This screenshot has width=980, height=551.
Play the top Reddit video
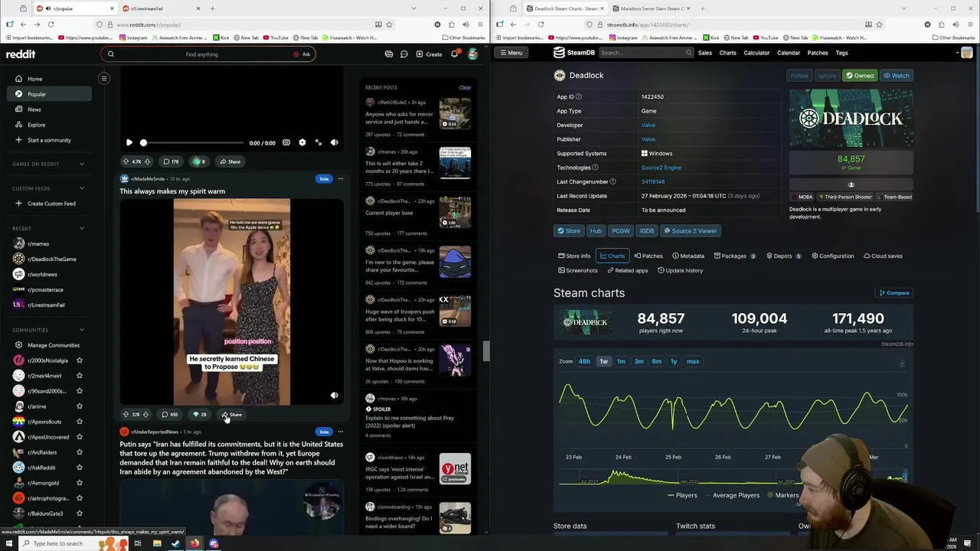(129, 142)
